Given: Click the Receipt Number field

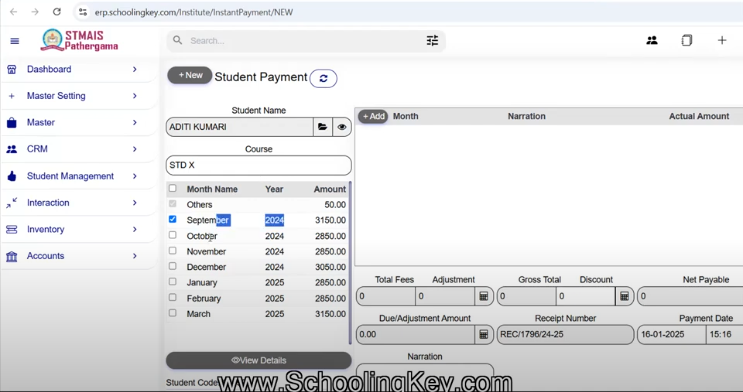Looking at the screenshot, I should tap(565, 335).
